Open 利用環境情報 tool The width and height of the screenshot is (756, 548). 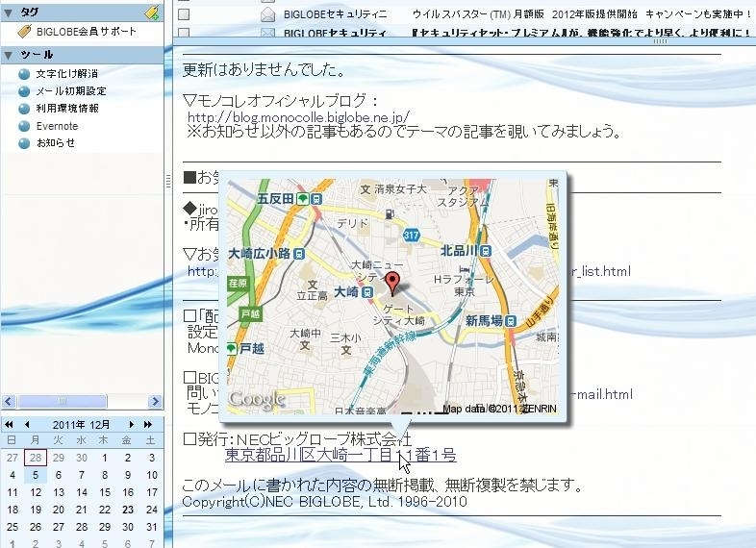tap(67, 109)
